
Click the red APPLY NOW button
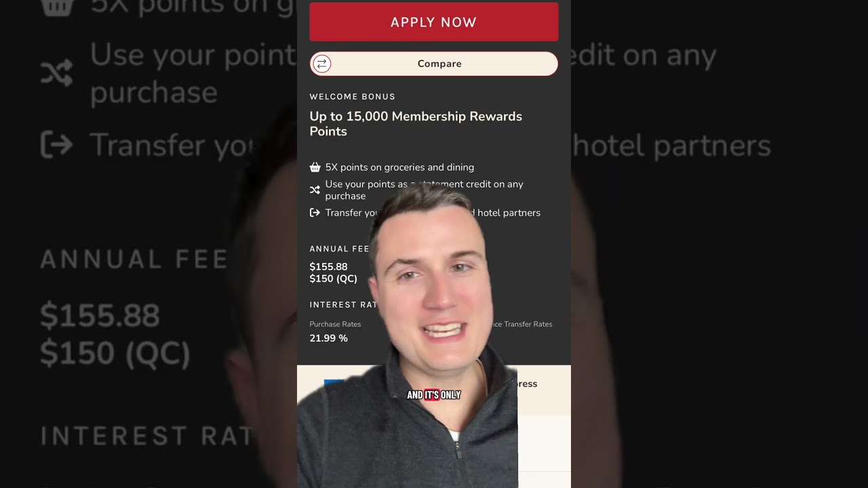(x=434, y=22)
